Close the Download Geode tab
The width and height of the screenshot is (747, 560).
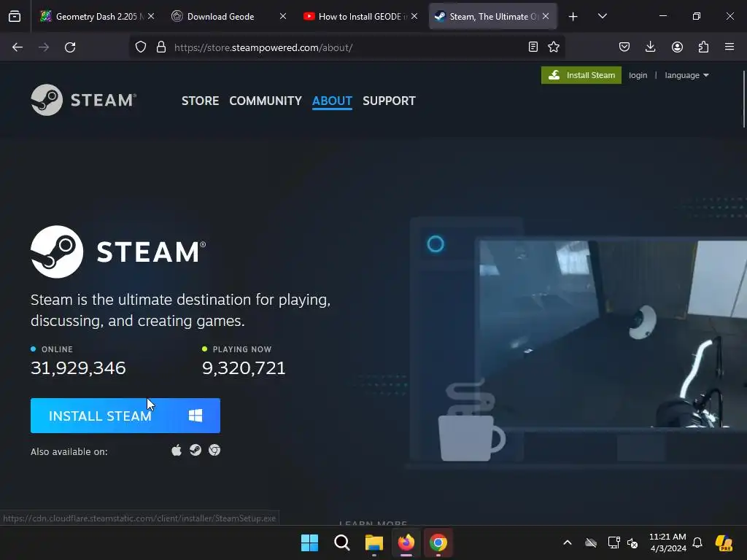[x=282, y=16]
